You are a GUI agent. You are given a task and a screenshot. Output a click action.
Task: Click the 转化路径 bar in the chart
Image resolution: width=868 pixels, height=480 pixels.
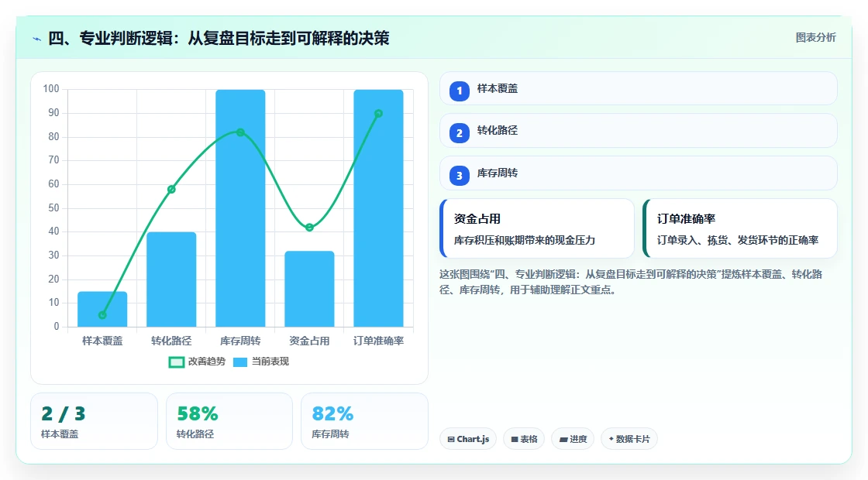pos(171,279)
